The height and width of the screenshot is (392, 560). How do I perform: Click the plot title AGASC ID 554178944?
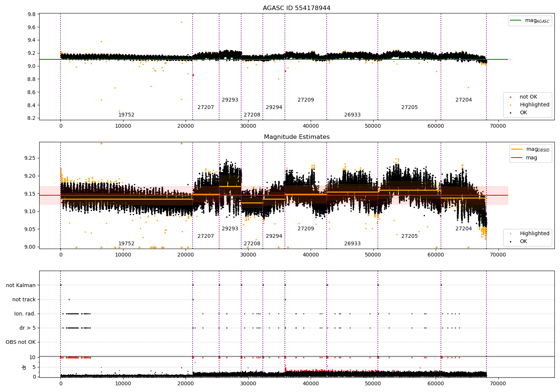pyautogui.click(x=296, y=8)
